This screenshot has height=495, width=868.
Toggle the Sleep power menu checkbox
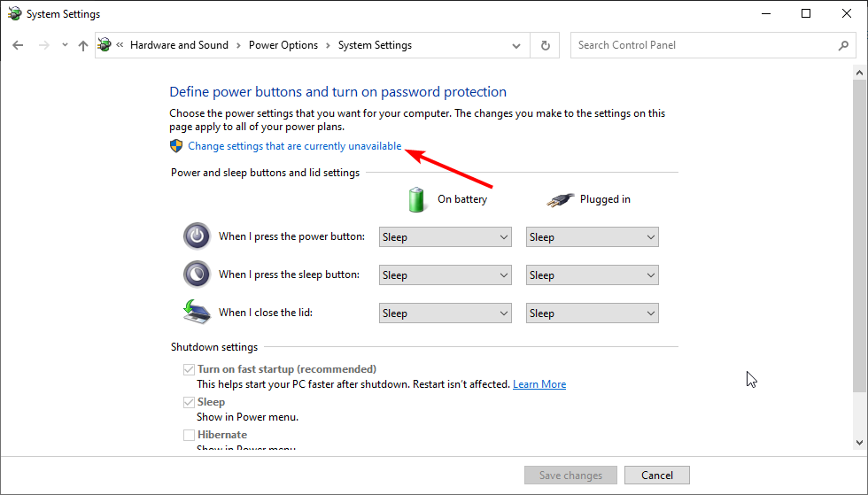click(x=189, y=402)
